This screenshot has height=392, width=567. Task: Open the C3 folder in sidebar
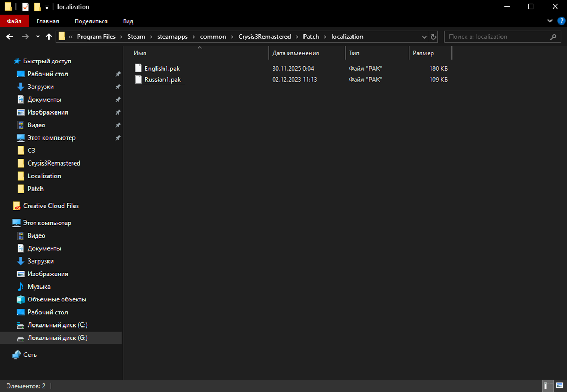(x=31, y=150)
